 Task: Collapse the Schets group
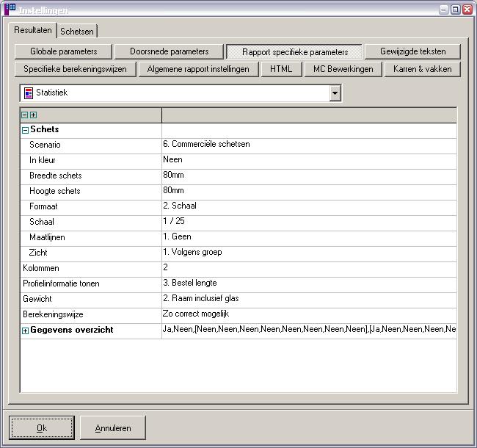[25, 131]
